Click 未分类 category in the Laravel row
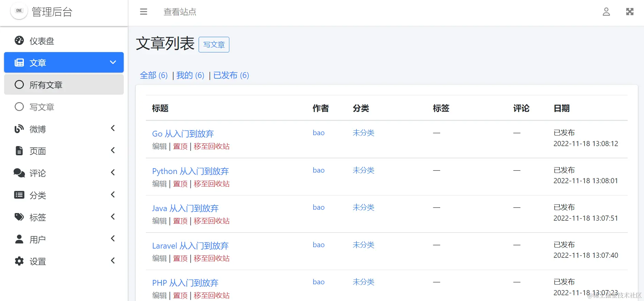Screen dimensions: 644x301 (364, 245)
